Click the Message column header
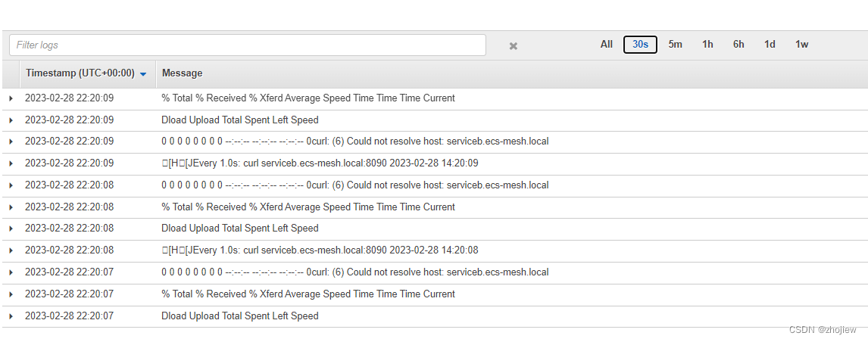The image size is (868, 342). [182, 73]
